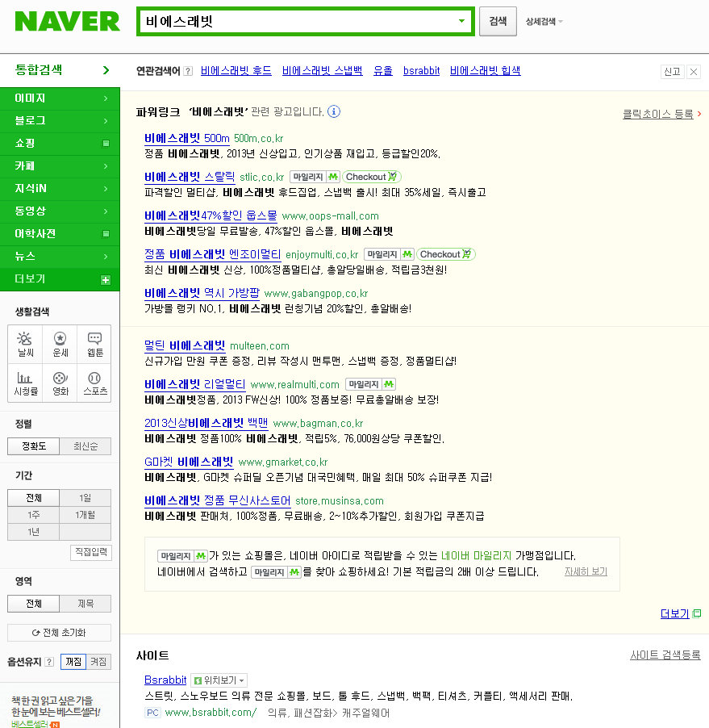
Task: Open the 자세히 보기 mileage details link
Action: 586,571
